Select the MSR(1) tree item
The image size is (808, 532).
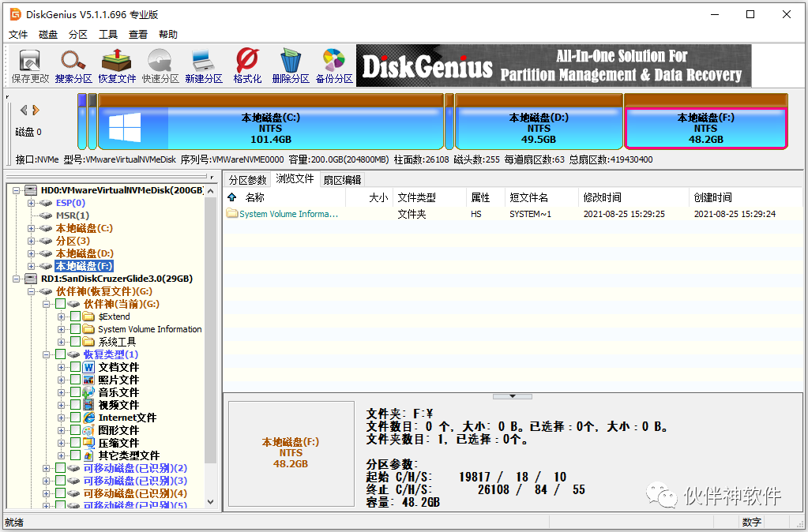[x=73, y=215]
